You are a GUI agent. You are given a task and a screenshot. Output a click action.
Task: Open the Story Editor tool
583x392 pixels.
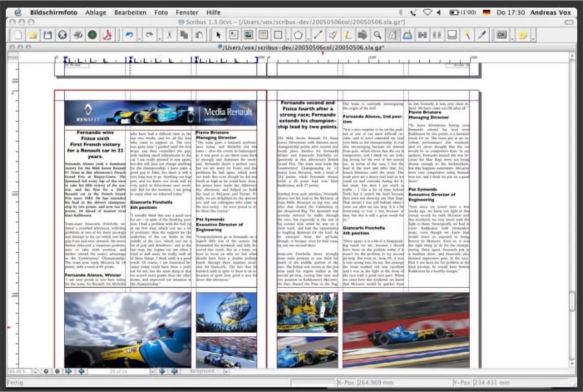point(407,36)
